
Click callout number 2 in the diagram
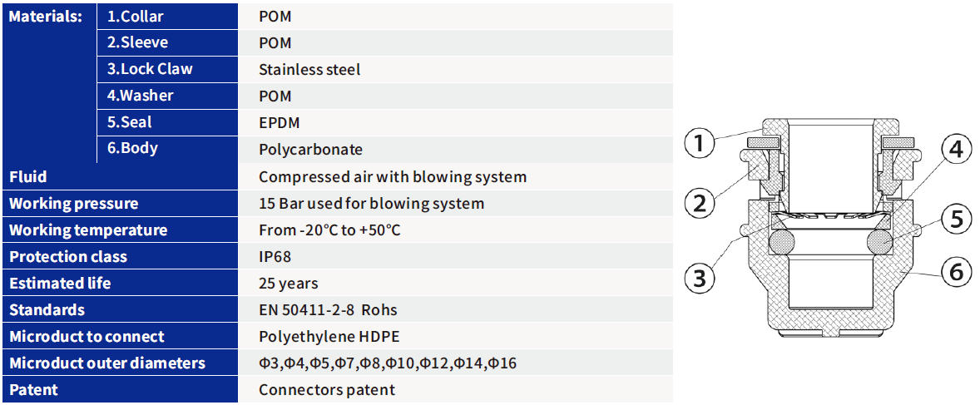[699, 201]
